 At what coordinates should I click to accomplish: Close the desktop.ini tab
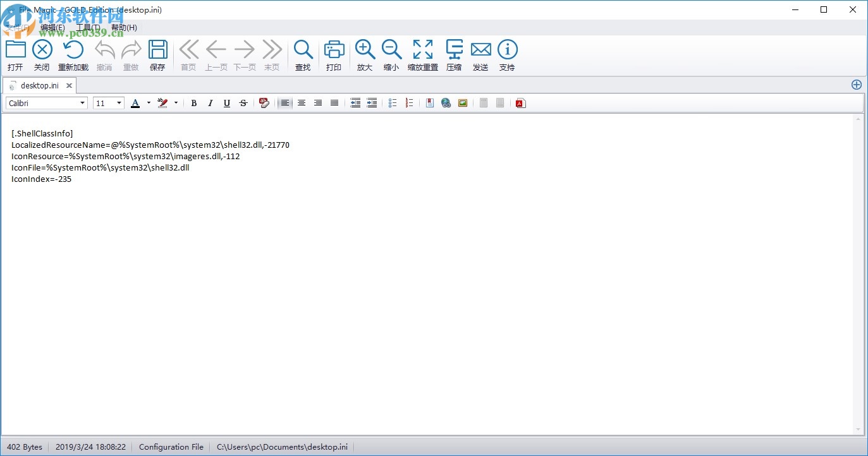69,85
